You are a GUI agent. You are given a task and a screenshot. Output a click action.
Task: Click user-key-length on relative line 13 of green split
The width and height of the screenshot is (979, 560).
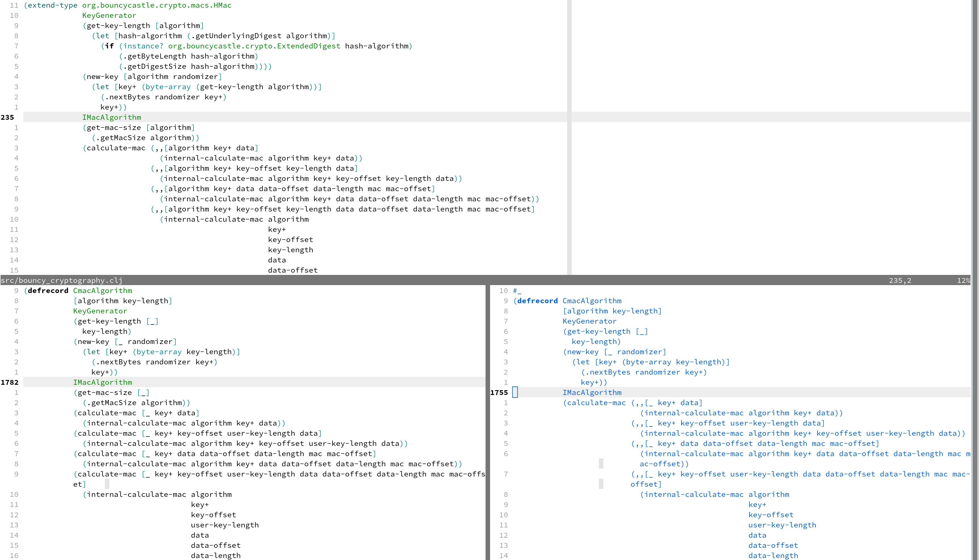coord(225,525)
